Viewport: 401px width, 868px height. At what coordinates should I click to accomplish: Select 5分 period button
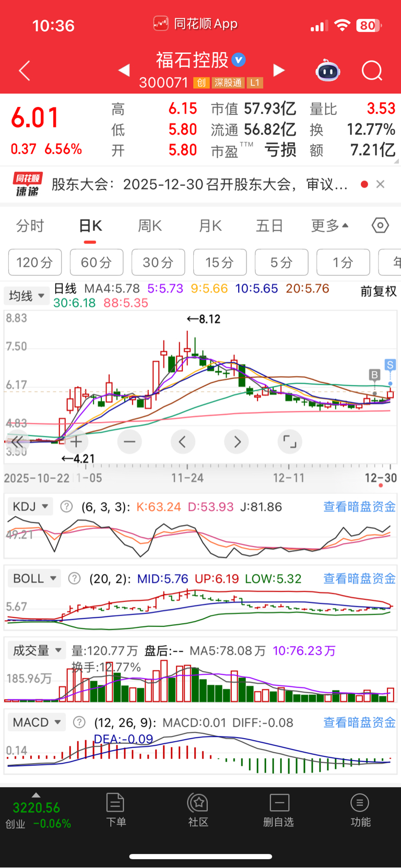point(281,262)
